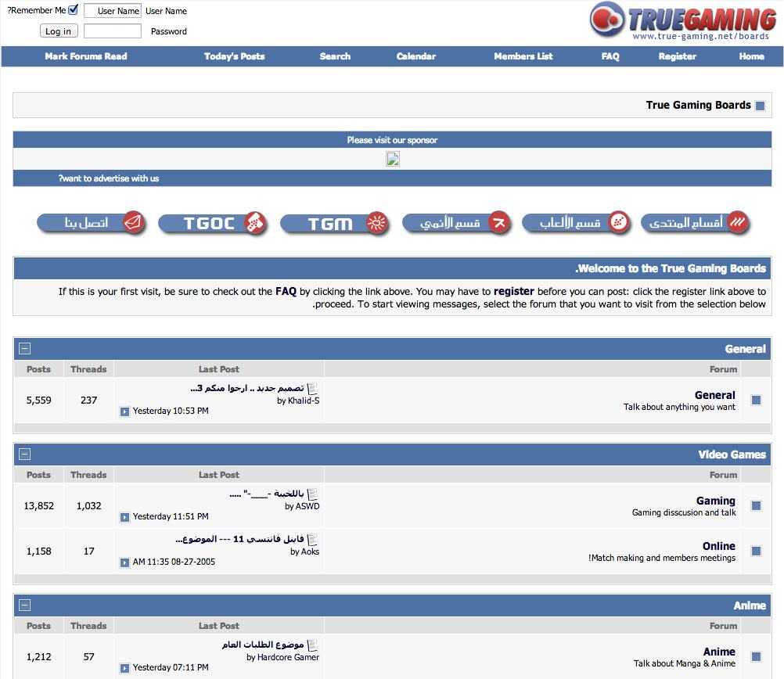The image size is (784, 679).
Task: Open the Calendar page
Action: tap(416, 56)
